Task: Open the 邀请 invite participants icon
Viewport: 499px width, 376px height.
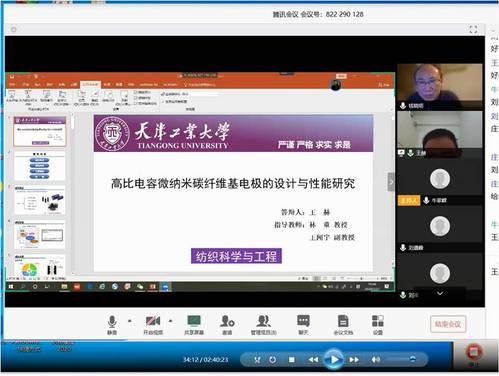Action: coord(227,324)
